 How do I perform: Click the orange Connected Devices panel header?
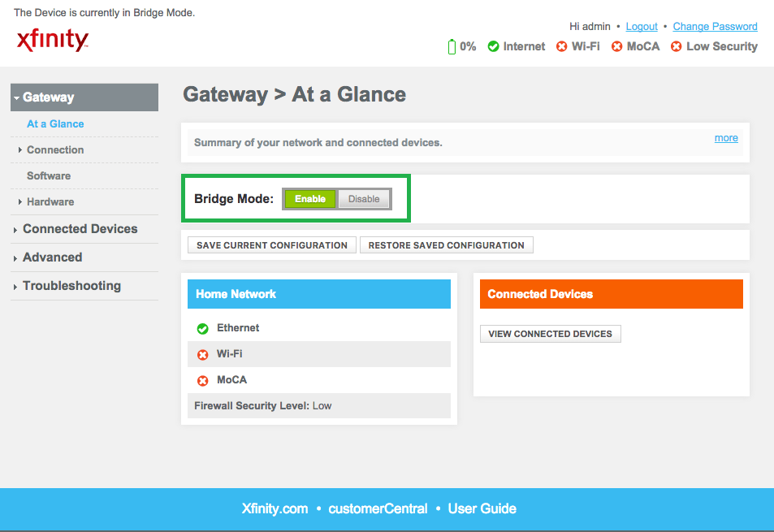[x=611, y=294]
